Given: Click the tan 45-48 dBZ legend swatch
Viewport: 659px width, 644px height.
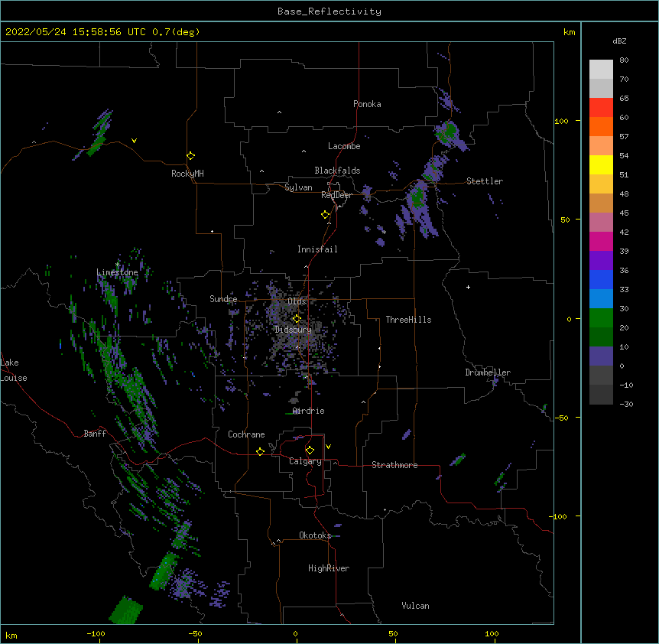Looking at the screenshot, I should point(601,203).
